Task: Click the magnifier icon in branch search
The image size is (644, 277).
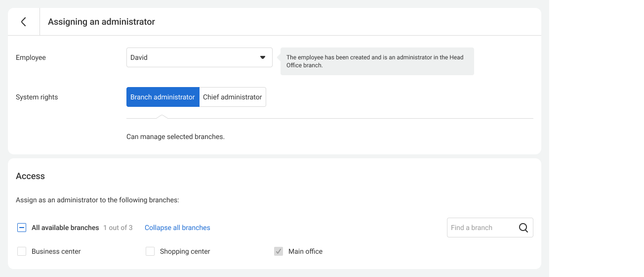Action: (523, 228)
